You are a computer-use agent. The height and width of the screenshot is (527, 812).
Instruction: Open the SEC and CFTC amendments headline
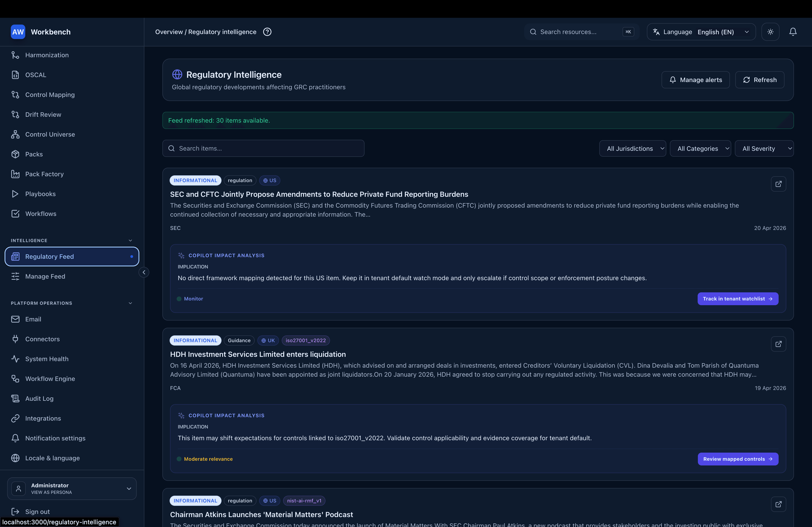(x=319, y=194)
